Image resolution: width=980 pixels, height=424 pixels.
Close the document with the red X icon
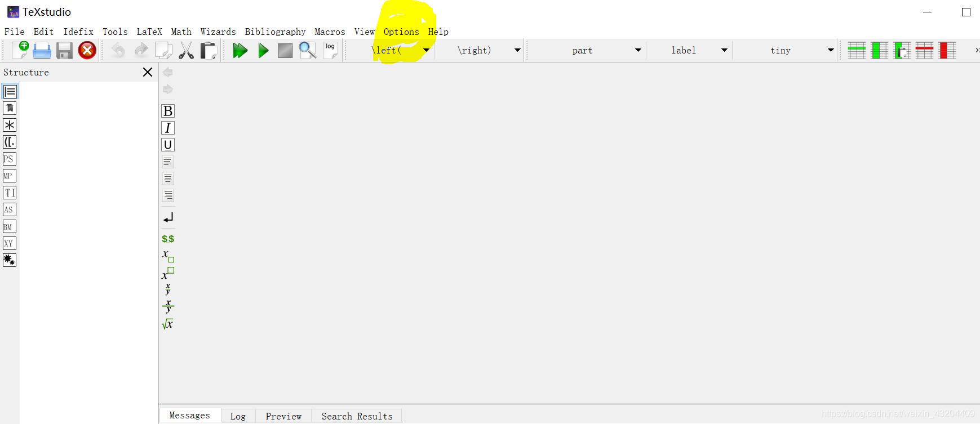87,51
